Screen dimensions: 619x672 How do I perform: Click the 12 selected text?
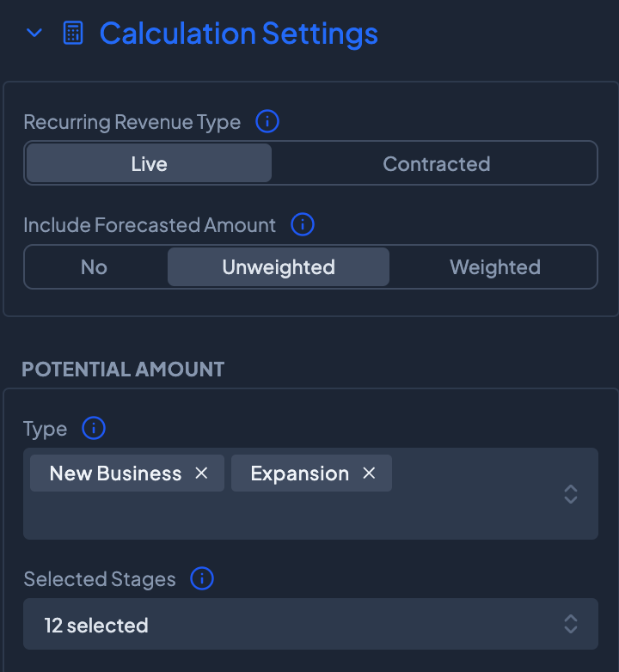pos(96,625)
